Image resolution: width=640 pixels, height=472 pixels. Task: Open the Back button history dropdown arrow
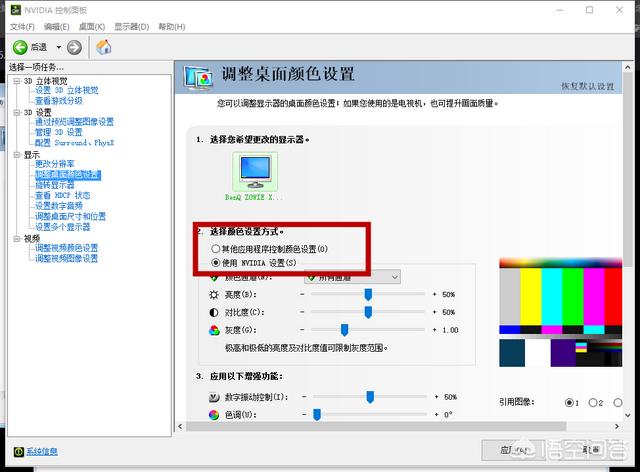pyautogui.click(x=58, y=47)
